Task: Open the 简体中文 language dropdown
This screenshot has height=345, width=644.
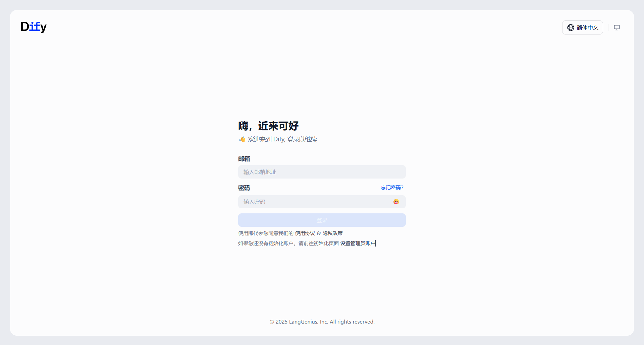Action: (x=582, y=27)
